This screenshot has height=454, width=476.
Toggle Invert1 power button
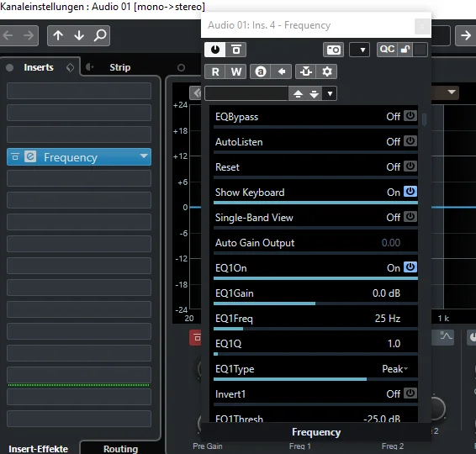click(410, 393)
